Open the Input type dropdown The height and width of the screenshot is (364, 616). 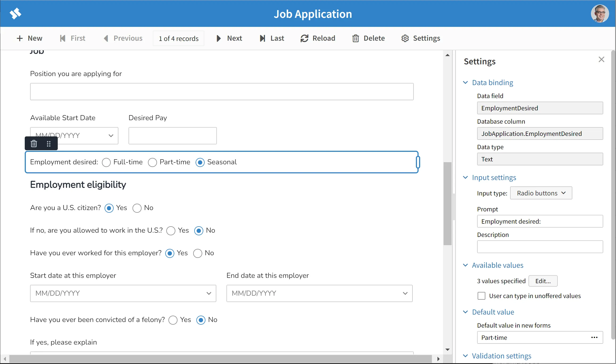point(541,193)
